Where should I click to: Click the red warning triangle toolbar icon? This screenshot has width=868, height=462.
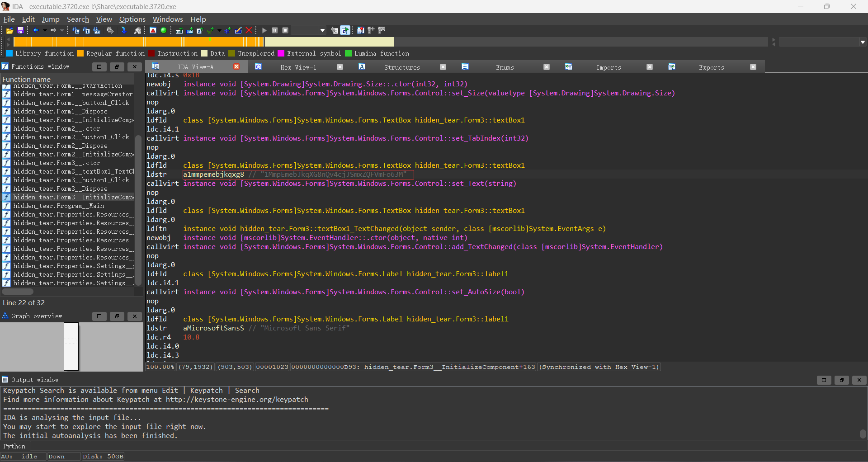click(x=153, y=30)
